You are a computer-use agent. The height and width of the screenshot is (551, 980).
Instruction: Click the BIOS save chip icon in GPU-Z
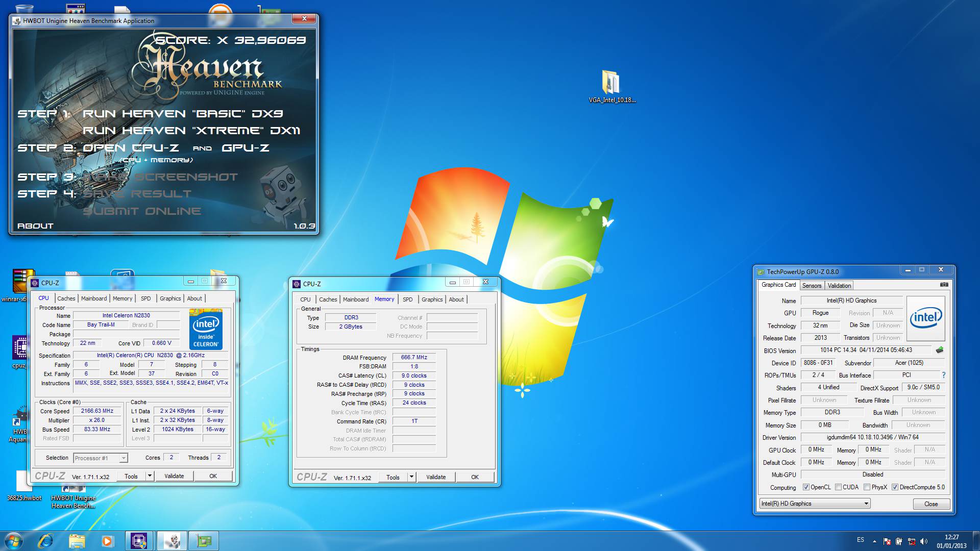coord(939,350)
